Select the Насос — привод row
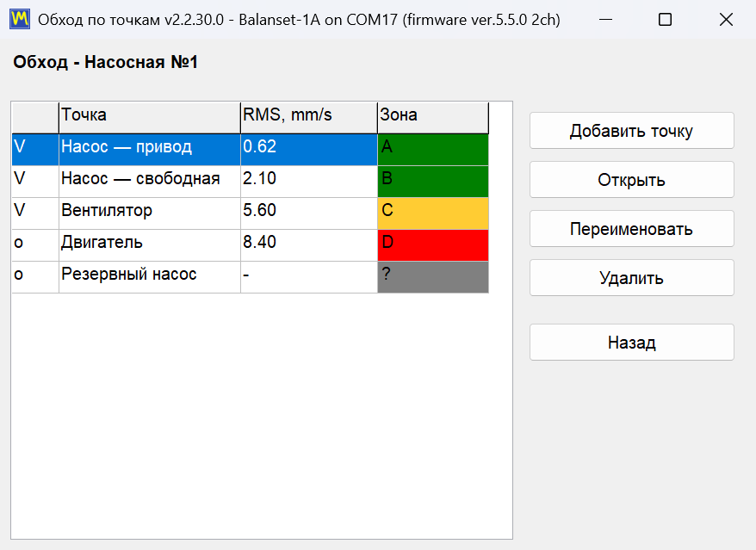This screenshot has width=756, height=550. pos(250,150)
